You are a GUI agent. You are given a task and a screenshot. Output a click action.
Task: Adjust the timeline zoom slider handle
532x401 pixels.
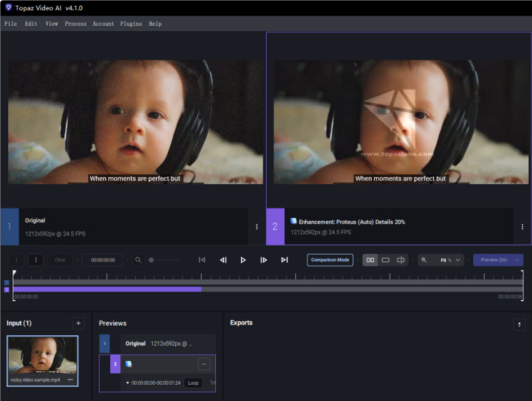tap(151, 260)
